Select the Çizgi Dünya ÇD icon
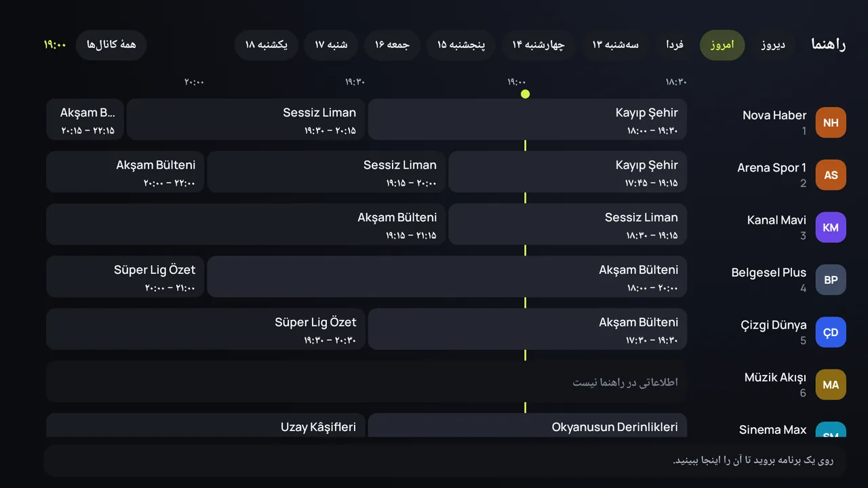Viewport: 868px width, 488px height. click(831, 332)
